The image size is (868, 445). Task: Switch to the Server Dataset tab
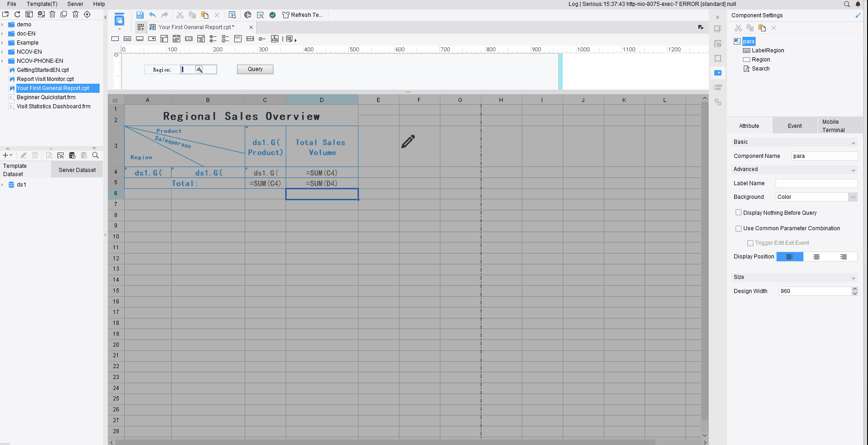77,170
